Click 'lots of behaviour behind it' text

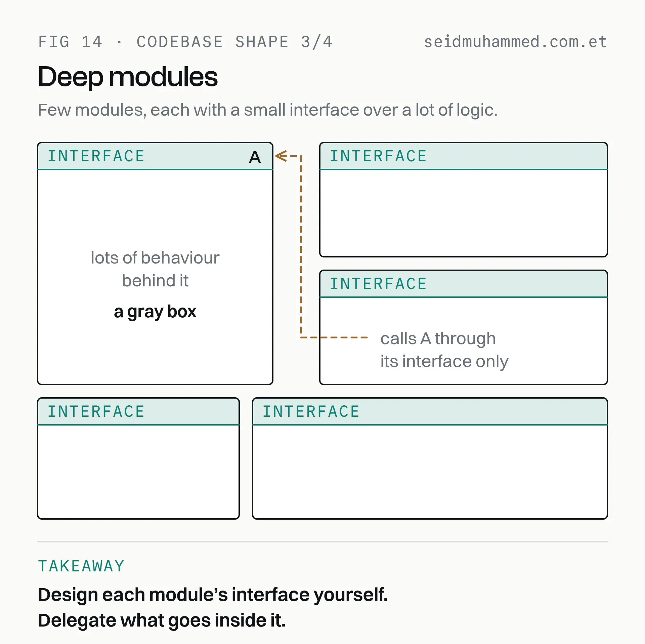coord(155,269)
